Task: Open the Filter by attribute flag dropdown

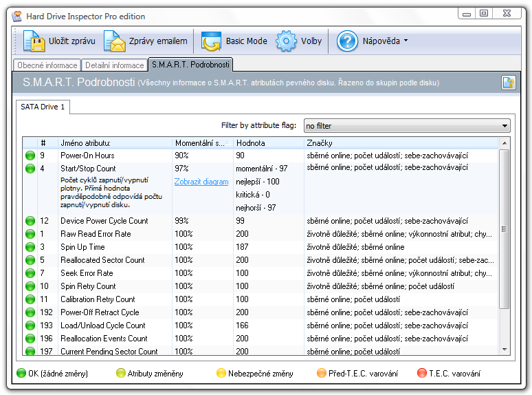Action: [x=407, y=126]
